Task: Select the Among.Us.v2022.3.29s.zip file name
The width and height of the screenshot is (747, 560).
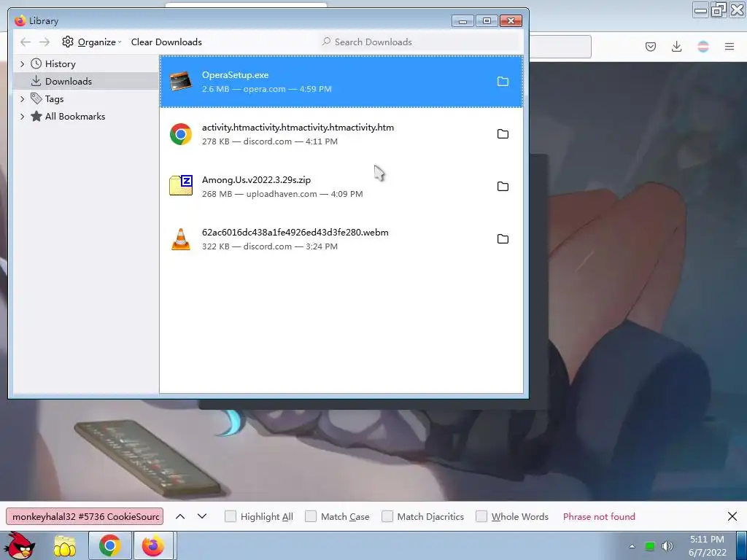Action: click(x=256, y=180)
